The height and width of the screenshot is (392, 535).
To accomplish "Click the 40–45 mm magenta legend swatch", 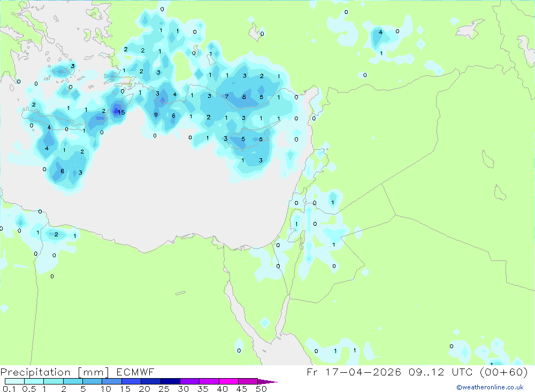I will (x=228, y=381).
